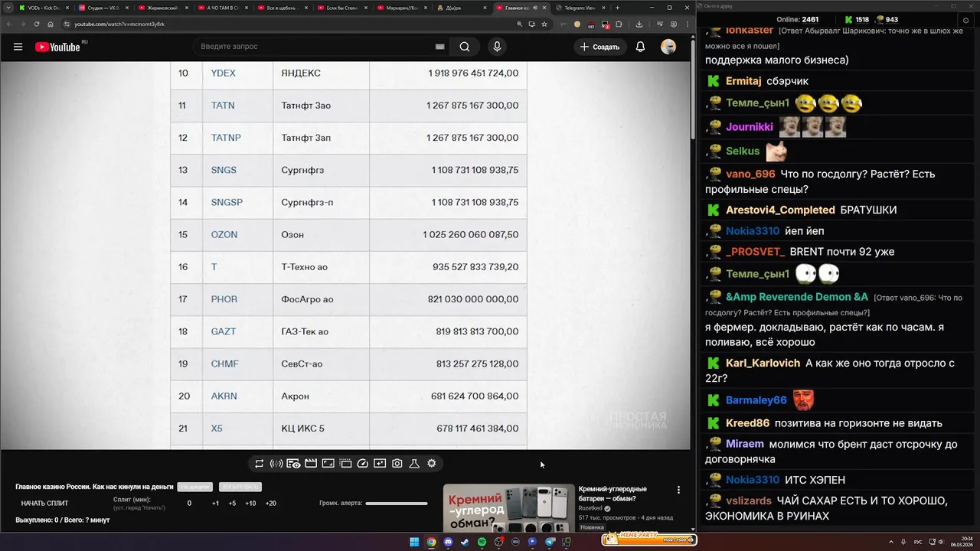Open the Rozetked channel link
980x551 pixels.
point(591,508)
